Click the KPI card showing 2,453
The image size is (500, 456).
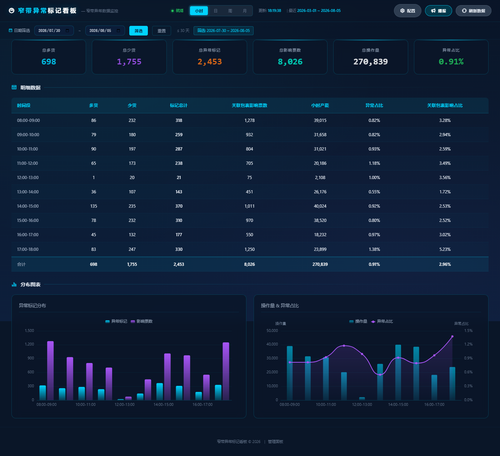pyautogui.click(x=210, y=57)
